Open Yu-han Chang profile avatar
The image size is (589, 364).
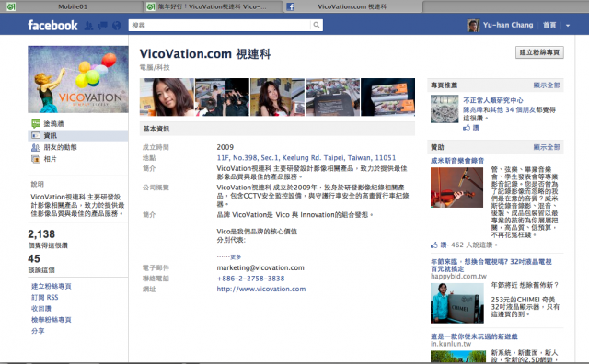(x=473, y=26)
